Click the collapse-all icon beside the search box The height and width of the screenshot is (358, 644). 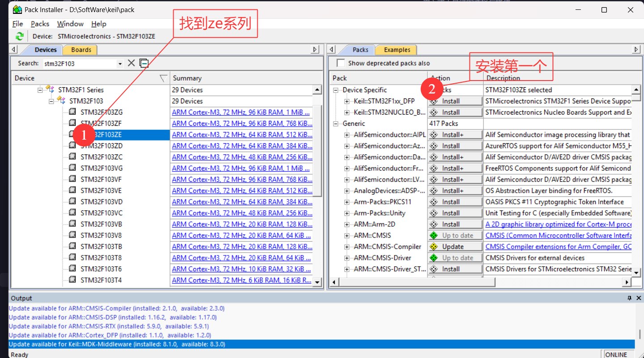144,63
